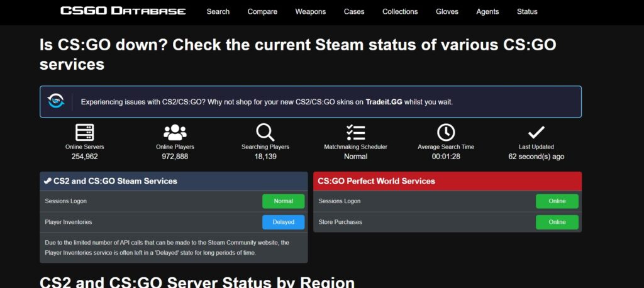Click the Player Inventories row label
This screenshot has width=644, height=288.
pyautogui.click(x=68, y=222)
